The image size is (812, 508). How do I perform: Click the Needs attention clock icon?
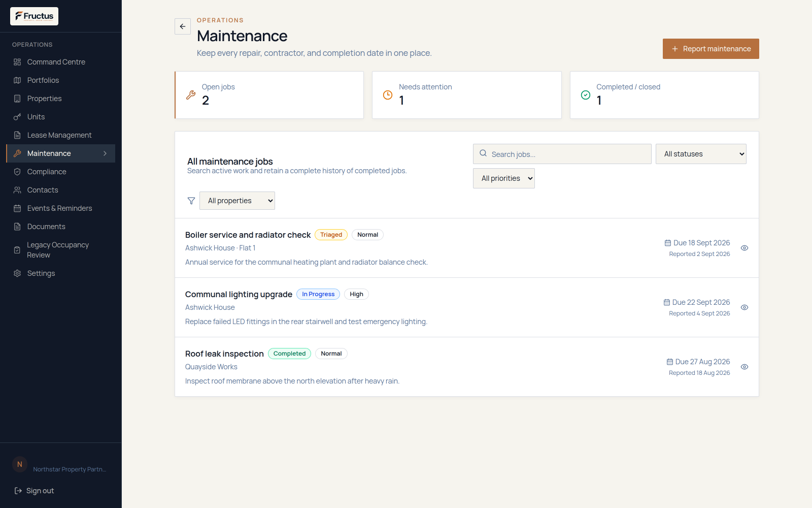[388, 95]
